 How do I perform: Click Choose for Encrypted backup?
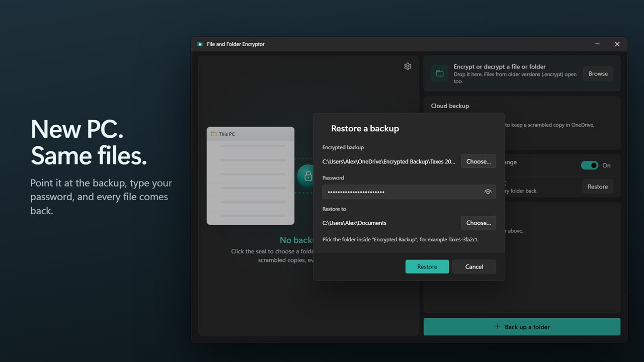click(478, 161)
